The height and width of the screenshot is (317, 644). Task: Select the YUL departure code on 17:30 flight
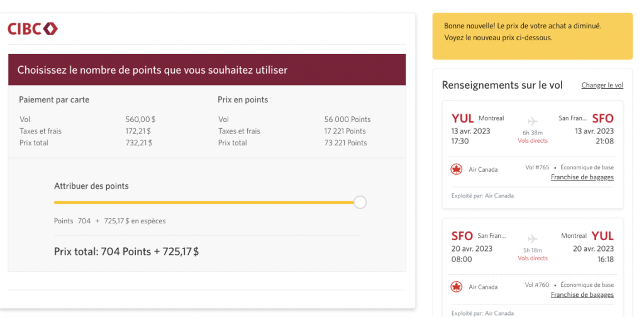[x=463, y=119]
